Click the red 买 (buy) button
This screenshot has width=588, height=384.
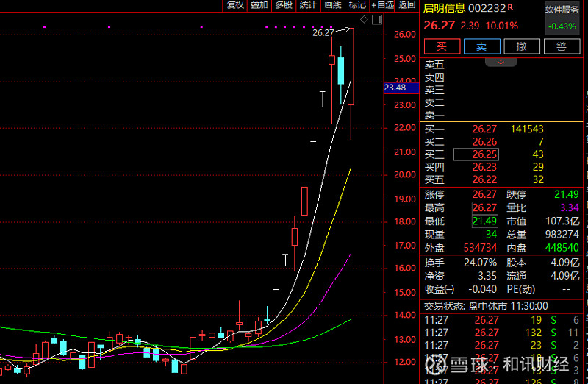[x=441, y=46]
